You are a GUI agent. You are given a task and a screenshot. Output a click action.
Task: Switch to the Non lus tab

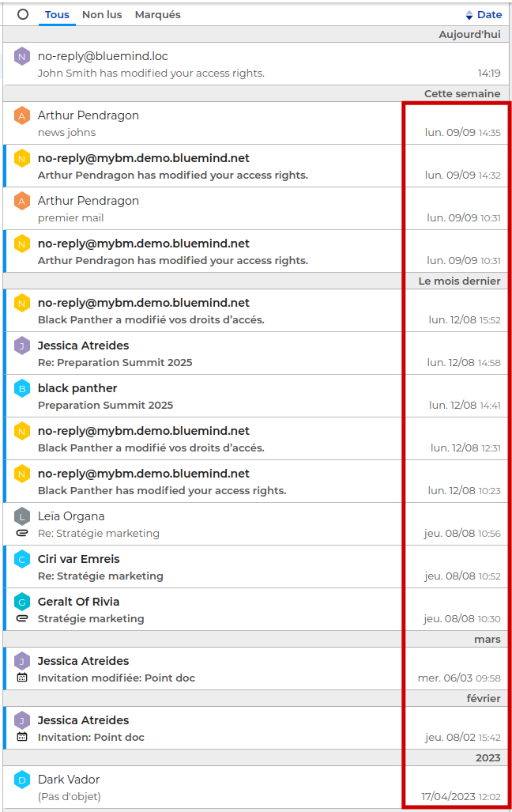(102, 14)
